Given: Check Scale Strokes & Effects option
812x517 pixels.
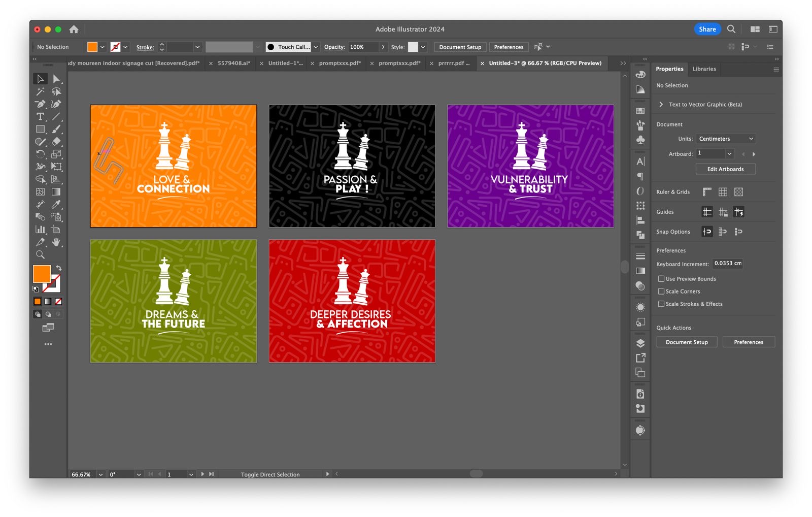Looking at the screenshot, I should pyautogui.click(x=661, y=304).
